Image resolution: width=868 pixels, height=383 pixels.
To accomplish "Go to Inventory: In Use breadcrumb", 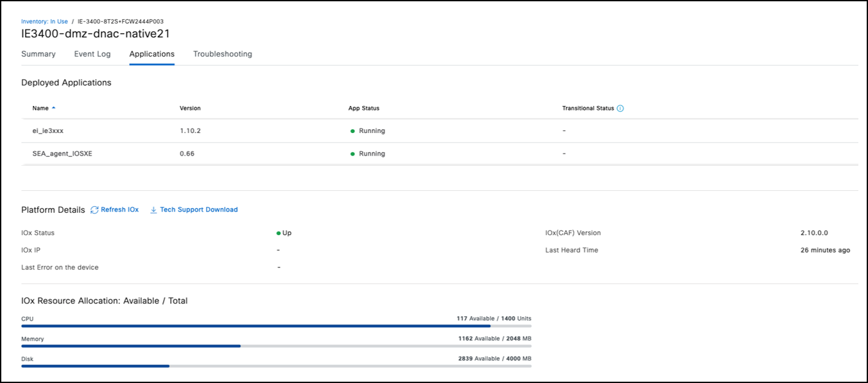I will point(44,21).
